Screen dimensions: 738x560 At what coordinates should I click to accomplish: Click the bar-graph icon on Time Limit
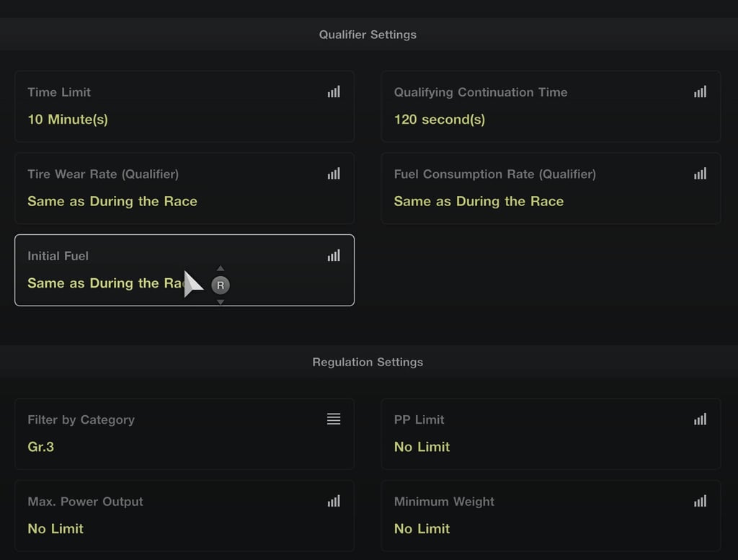(334, 92)
